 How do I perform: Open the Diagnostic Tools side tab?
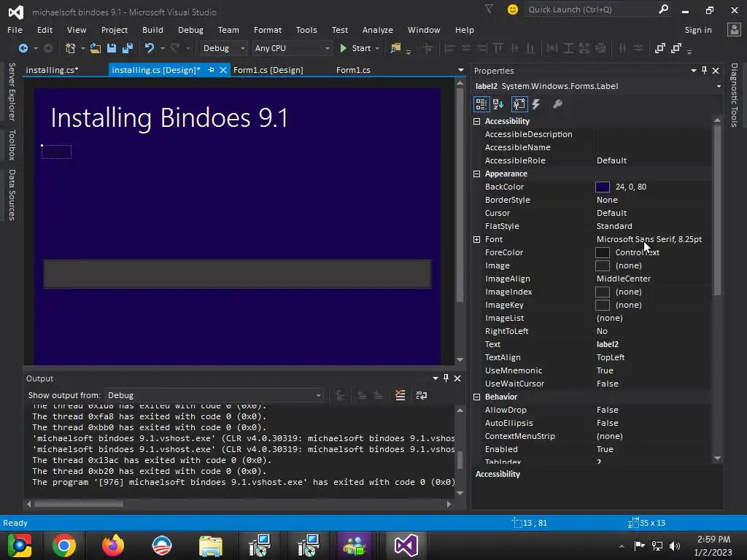pyautogui.click(x=734, y=96)
